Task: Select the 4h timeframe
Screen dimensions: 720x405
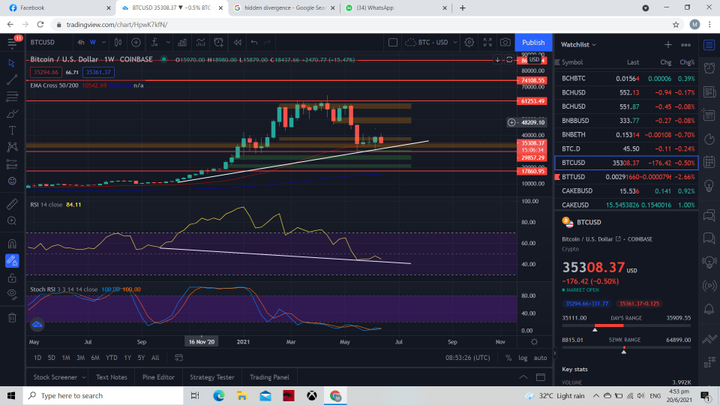Action: click(x=81, y=42)
